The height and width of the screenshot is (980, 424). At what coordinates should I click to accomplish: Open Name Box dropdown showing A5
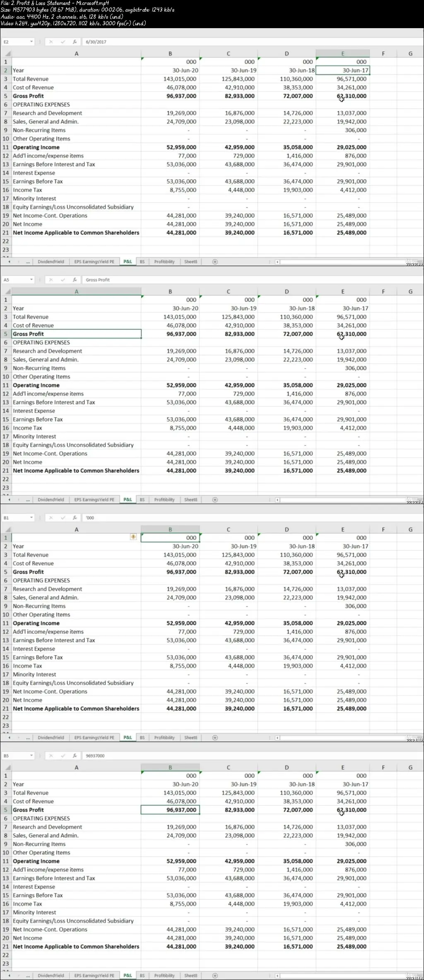coord(31,280)
